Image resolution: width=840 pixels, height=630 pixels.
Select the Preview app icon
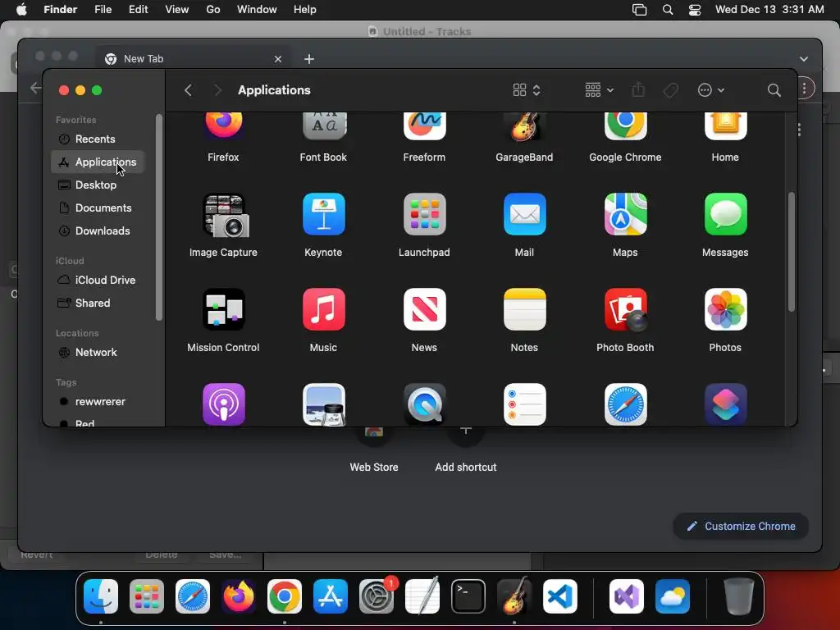pos(323,404)
